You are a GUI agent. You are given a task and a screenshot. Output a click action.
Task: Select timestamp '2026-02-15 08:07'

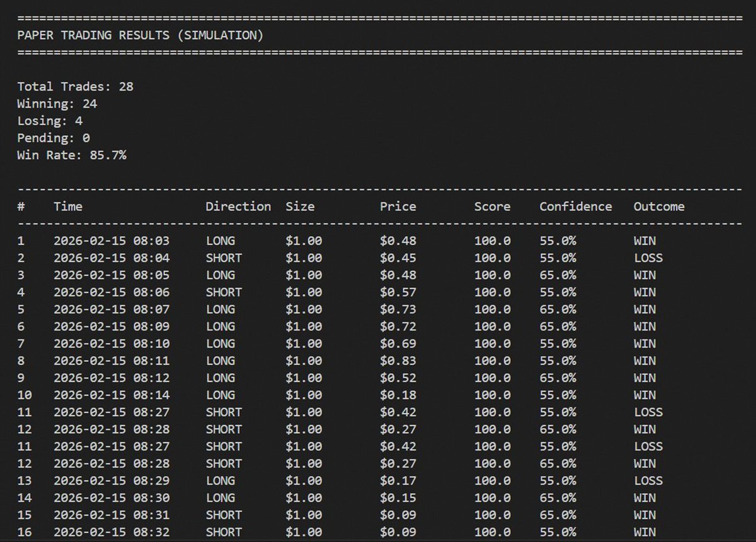pos(112,309)
